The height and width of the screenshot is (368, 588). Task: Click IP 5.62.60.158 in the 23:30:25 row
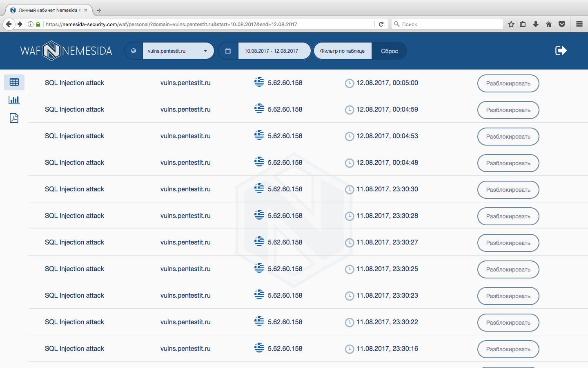[x=285, y=269]
